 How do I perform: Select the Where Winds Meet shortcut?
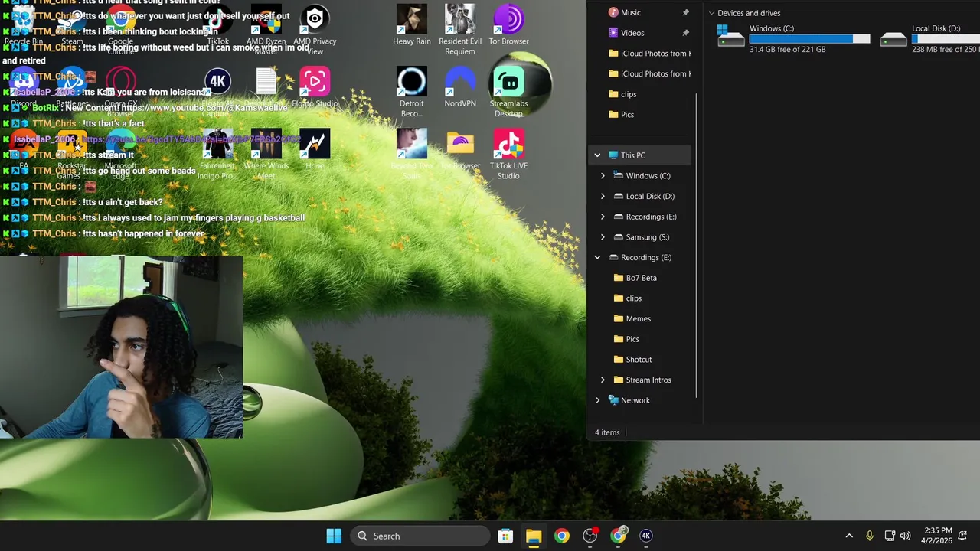(266, 155)
